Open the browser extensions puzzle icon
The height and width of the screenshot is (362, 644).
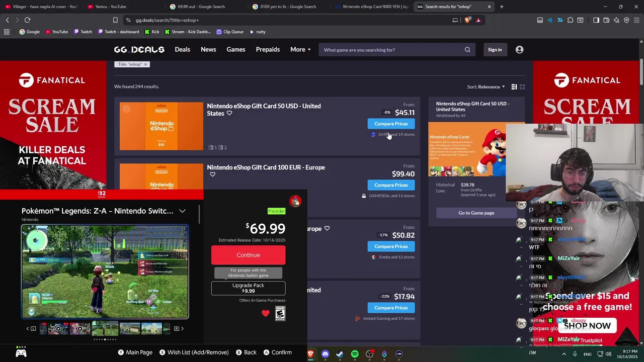[570, 20]
